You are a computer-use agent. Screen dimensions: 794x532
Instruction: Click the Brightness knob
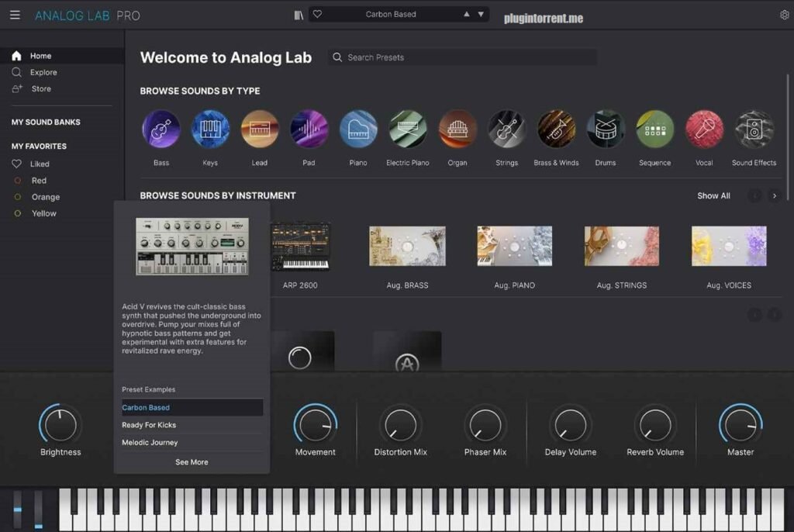click(x=60, y=424)
